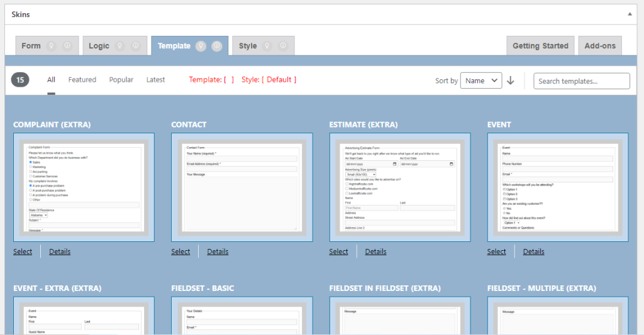Viewport: 644px width, 335px height.
Task: View Details of Estimate (Extra) template
Action: coord(375,251)
